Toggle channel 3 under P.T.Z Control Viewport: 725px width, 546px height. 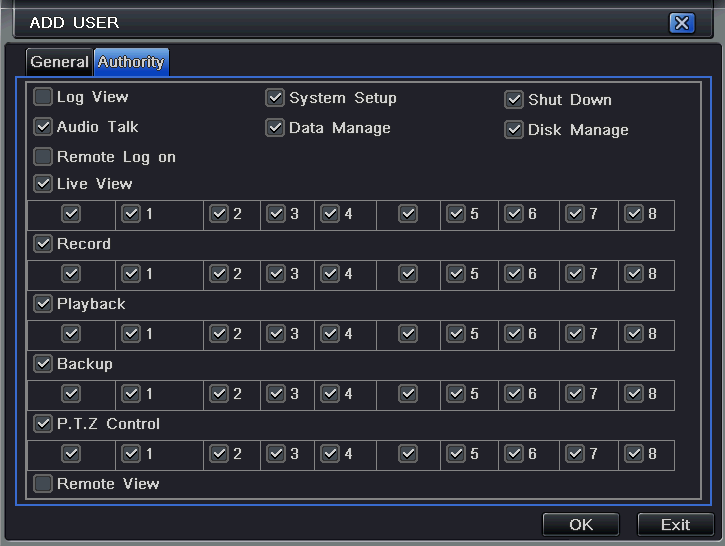click(276, 454)
